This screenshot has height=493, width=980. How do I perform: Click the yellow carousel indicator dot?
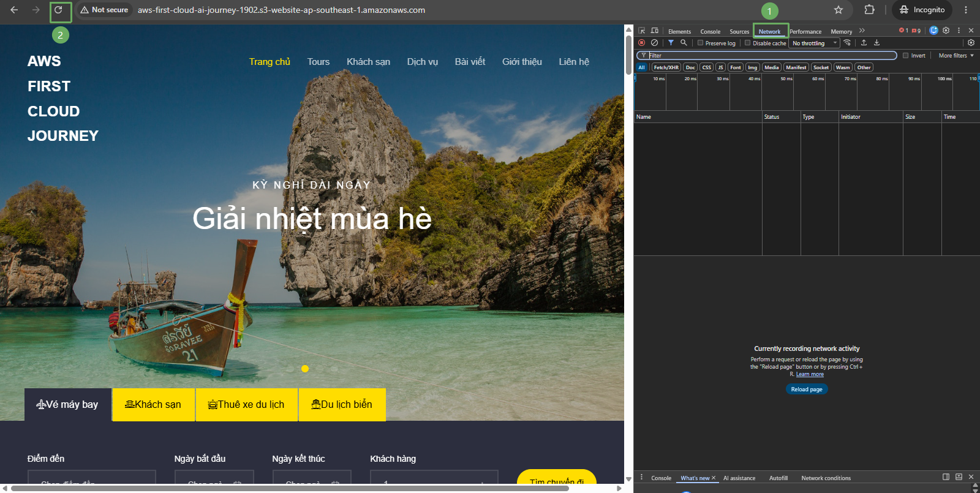click(305, 369)
